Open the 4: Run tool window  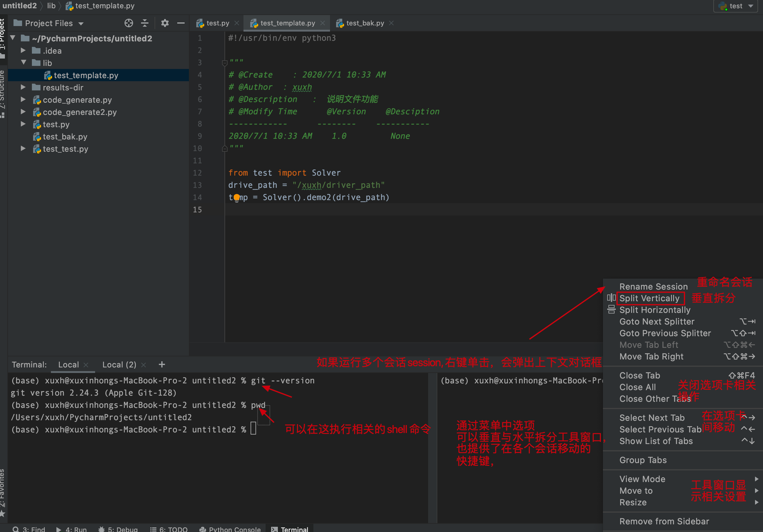point(71,528)
